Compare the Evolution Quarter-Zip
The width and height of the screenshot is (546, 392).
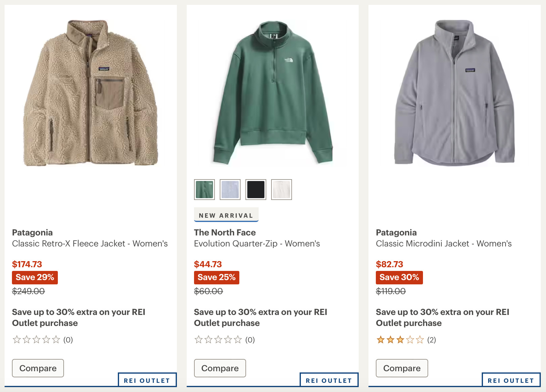point(220,368)
